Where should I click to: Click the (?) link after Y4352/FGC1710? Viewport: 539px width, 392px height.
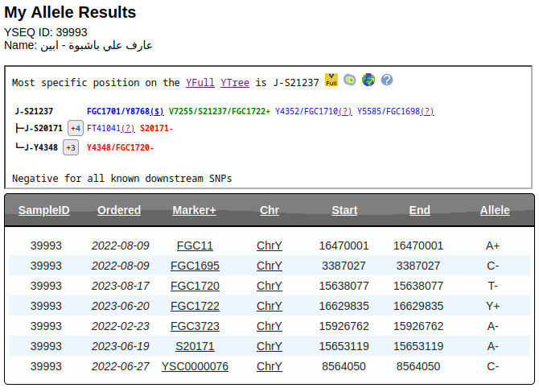click(x=345, y=111)
